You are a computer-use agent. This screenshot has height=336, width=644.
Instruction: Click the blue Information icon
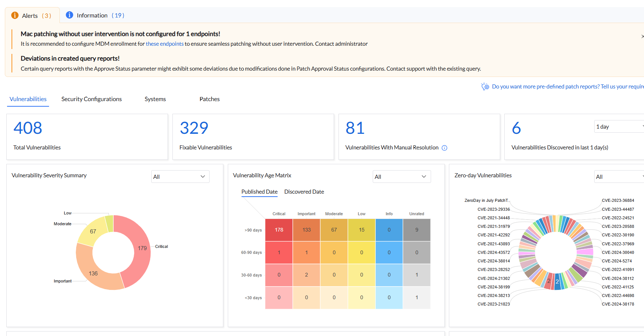69,15
